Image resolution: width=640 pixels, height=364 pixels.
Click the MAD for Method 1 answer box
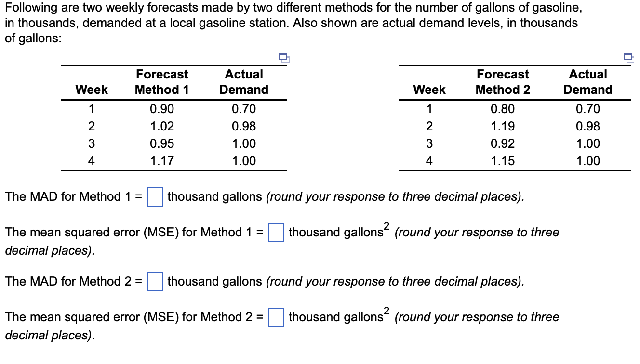tap(154, 196)
